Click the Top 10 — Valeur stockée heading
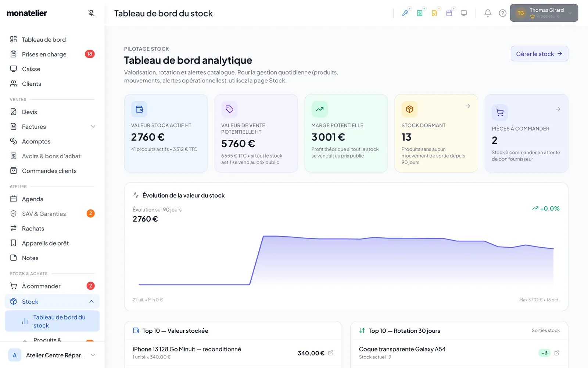The height and width of the screenshot is (368, 588). [x=175, y=331]
